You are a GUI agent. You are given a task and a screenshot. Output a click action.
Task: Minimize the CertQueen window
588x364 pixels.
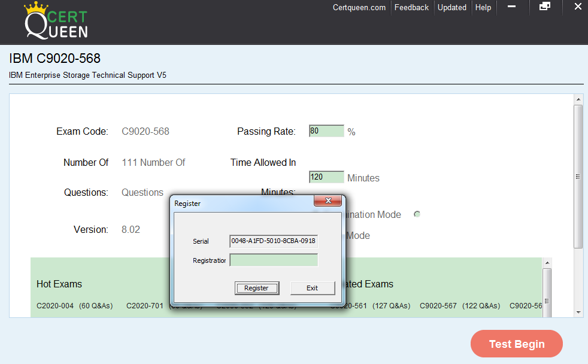pyautogui.click(x=511, y=7)
